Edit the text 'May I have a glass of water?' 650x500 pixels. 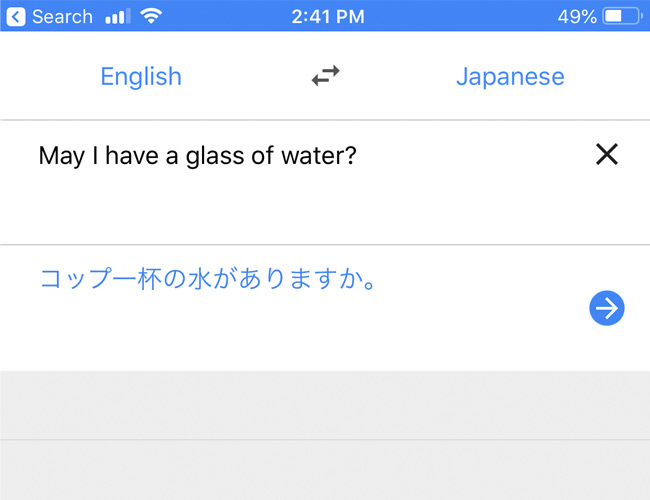point(197,156)
